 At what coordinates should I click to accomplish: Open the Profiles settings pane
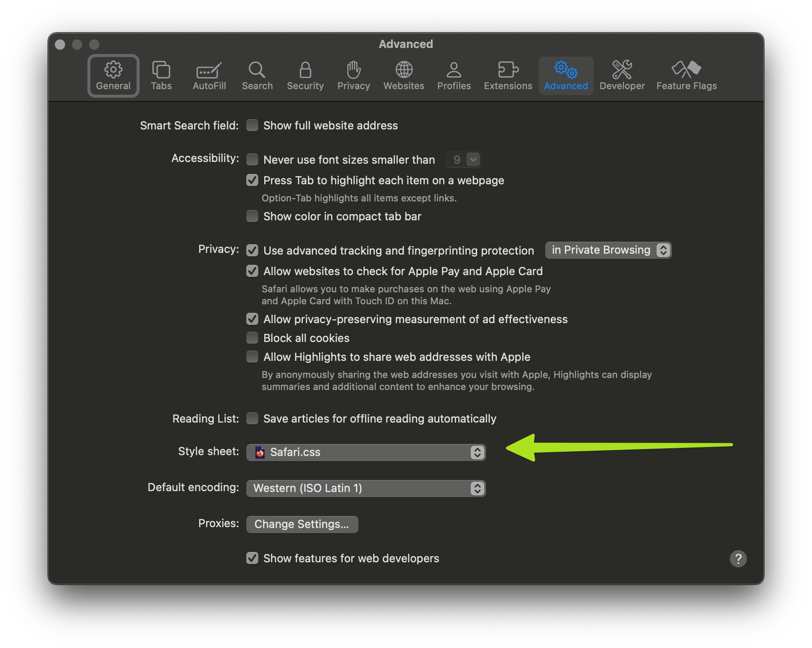pos(454,75)
